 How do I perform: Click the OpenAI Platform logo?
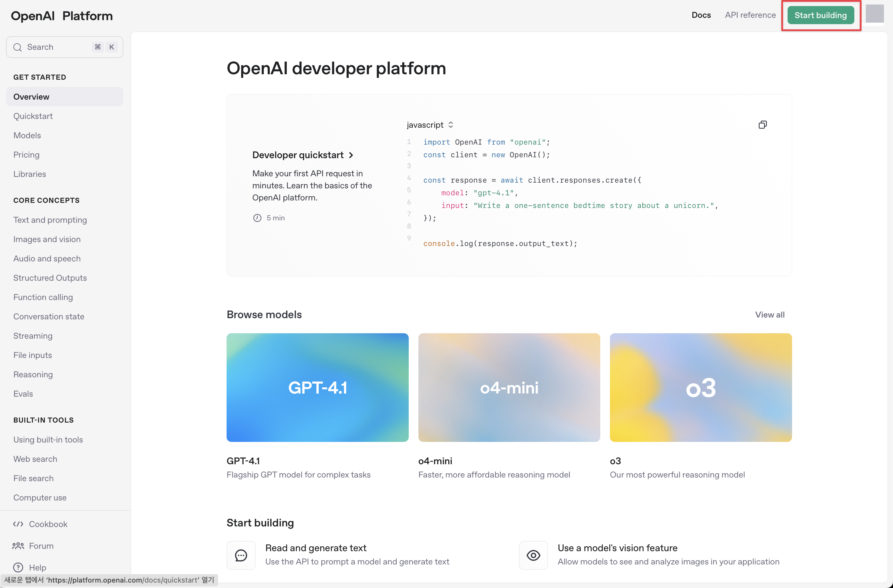point(62,16)
